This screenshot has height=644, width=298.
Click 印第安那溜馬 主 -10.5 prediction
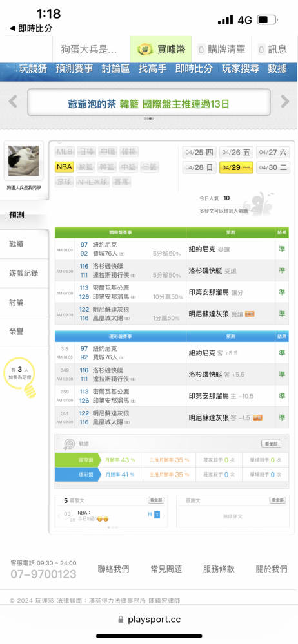click(x=221, y=396)
